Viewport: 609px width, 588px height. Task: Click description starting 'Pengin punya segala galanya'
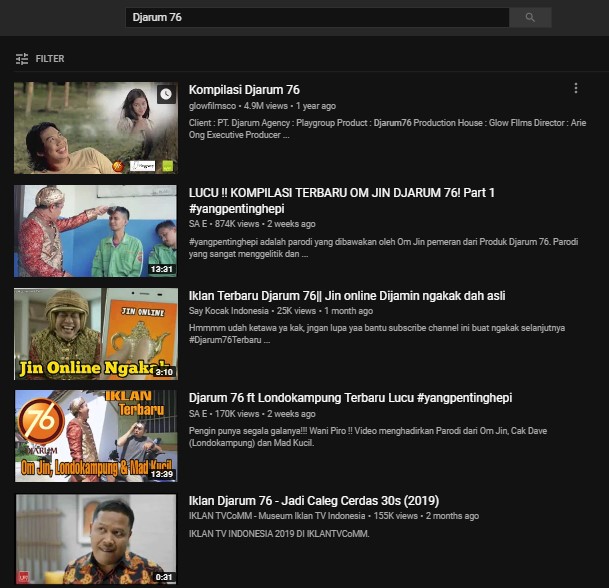(368, 437)
